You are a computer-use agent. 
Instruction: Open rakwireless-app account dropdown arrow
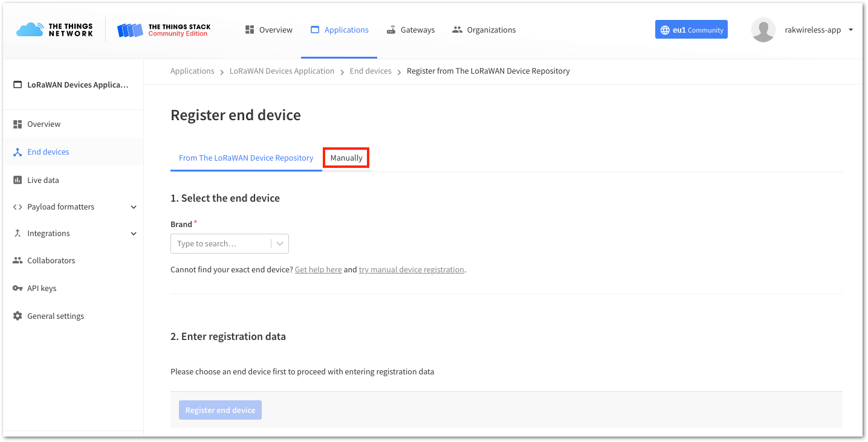coord(851,30)
